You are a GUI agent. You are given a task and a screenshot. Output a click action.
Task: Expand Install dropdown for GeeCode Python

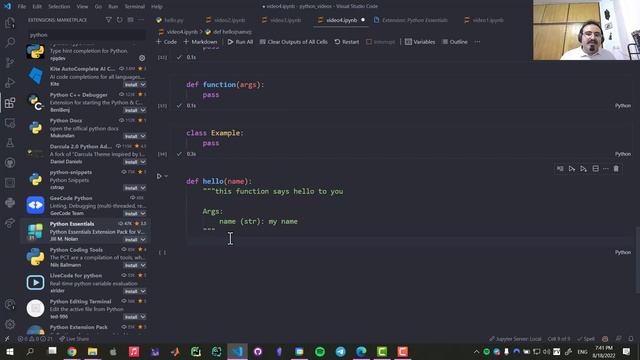click(x=143, y=213)
